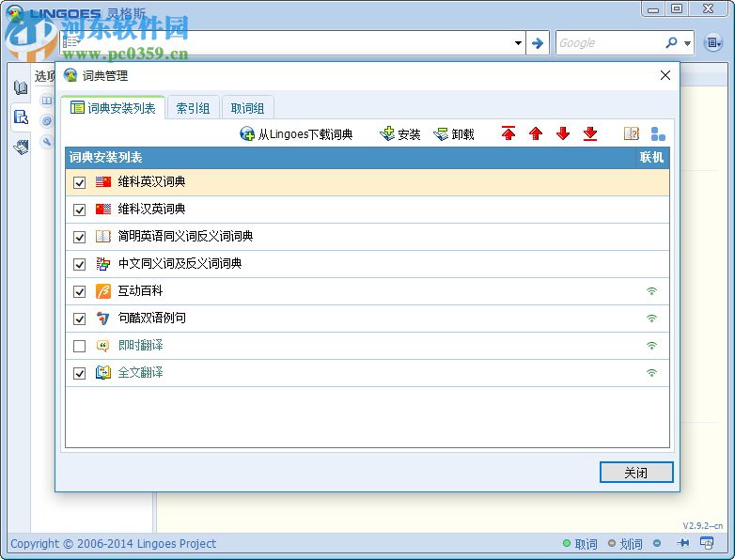
Task: Click the go arrow next to search box
Action: click(x=538, y=43)
